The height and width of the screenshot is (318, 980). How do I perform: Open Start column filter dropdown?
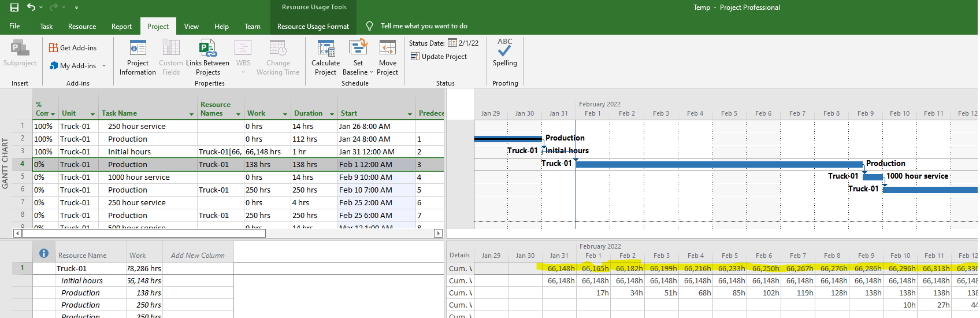click(410, 114)
